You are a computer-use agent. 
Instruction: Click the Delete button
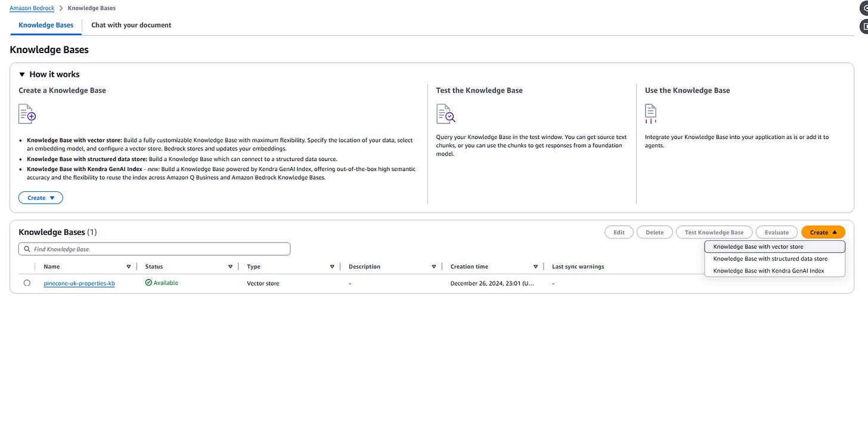pyautogui.click(x=655, y=232)
